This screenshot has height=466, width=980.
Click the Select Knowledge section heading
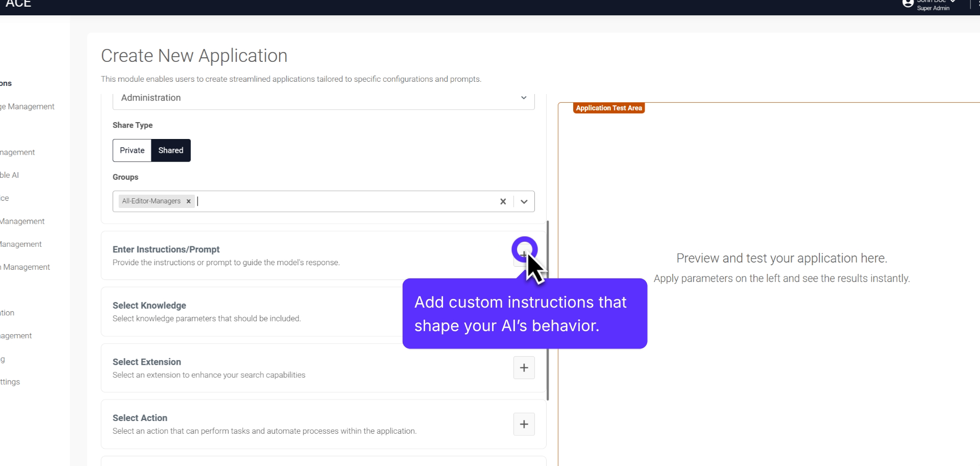pyautogui.click(x=149, y=306)
